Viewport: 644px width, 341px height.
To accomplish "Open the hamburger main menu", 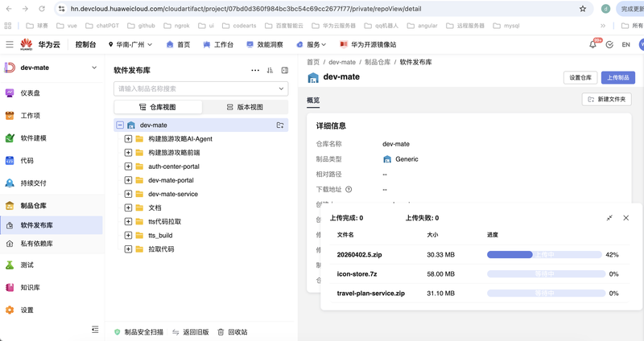I will click(x=10, y=44).
